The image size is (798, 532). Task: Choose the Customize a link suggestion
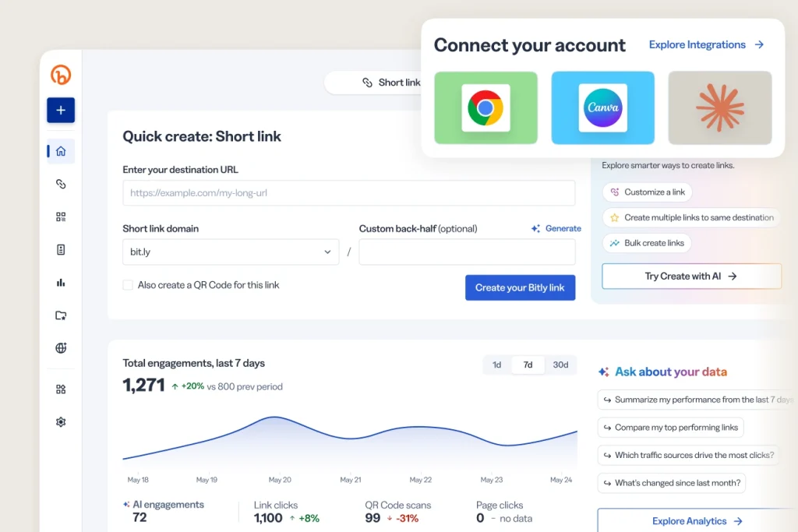[648, 192]
